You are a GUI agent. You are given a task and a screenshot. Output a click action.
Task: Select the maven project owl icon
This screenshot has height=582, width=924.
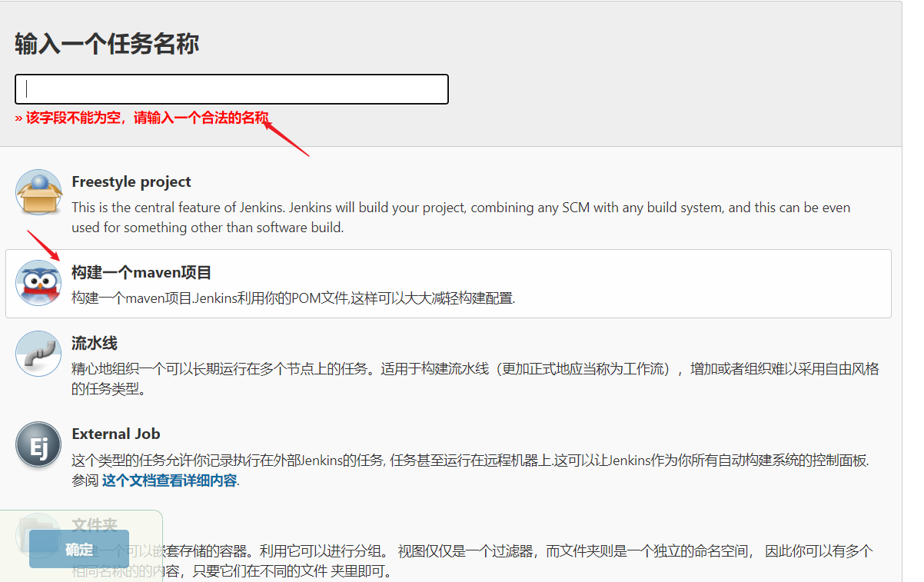tap(38, 283)
